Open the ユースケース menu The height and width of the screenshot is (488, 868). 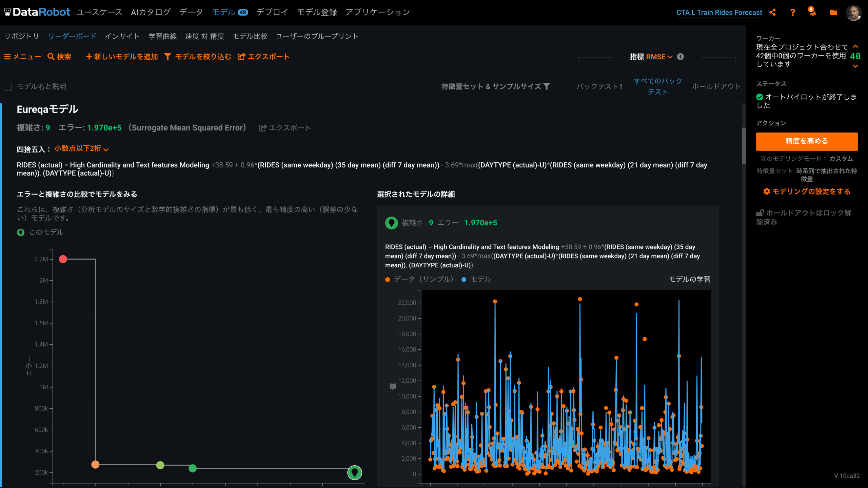[99, 12]
